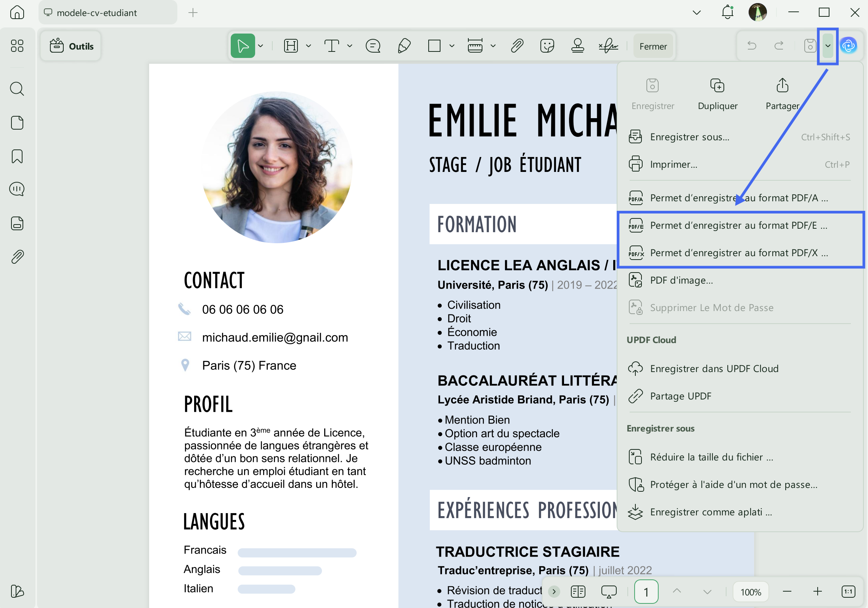Open the attachment tool in the toolbar
868x608 pixels.
pos(517,46)
